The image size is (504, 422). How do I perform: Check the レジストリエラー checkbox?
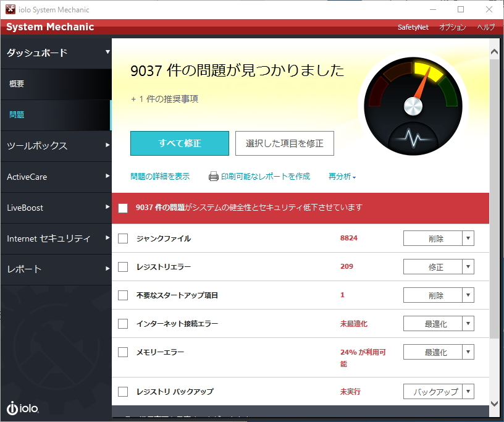tap(123, 267)
